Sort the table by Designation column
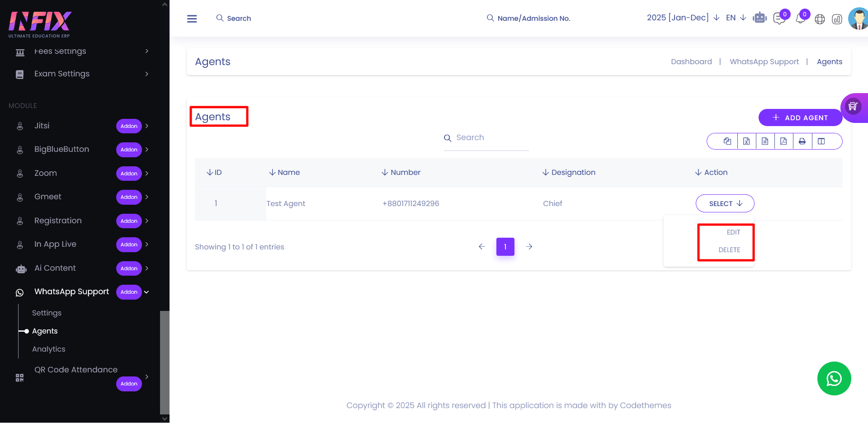The height and width of the screenshot is (423, 868). pyautogui.click(x=569, y=172)
